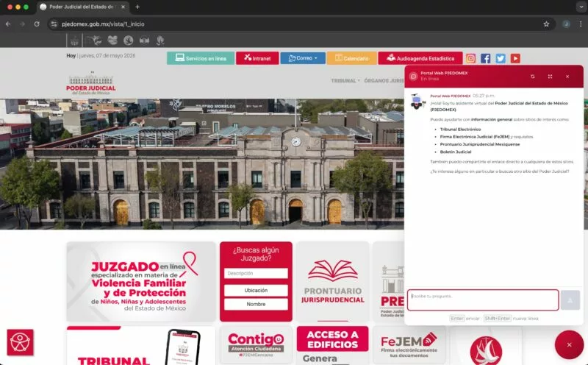
Task: Click the frog-shaped icon in dark bar
Action: pos(112,40)
